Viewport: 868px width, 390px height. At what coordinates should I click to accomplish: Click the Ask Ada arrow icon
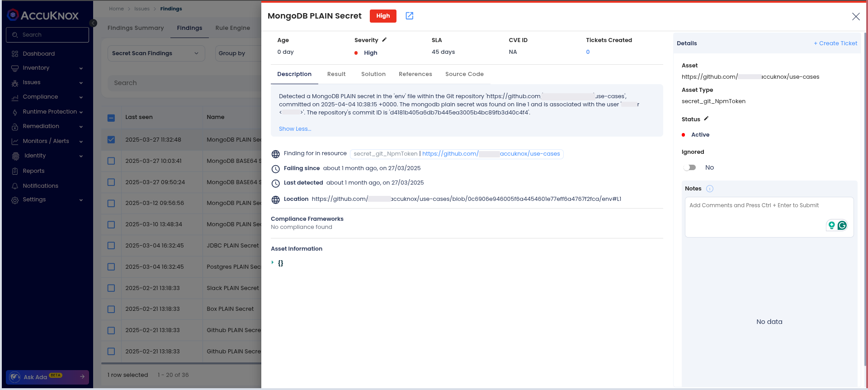pyautogui.click(x=82, y=376)
